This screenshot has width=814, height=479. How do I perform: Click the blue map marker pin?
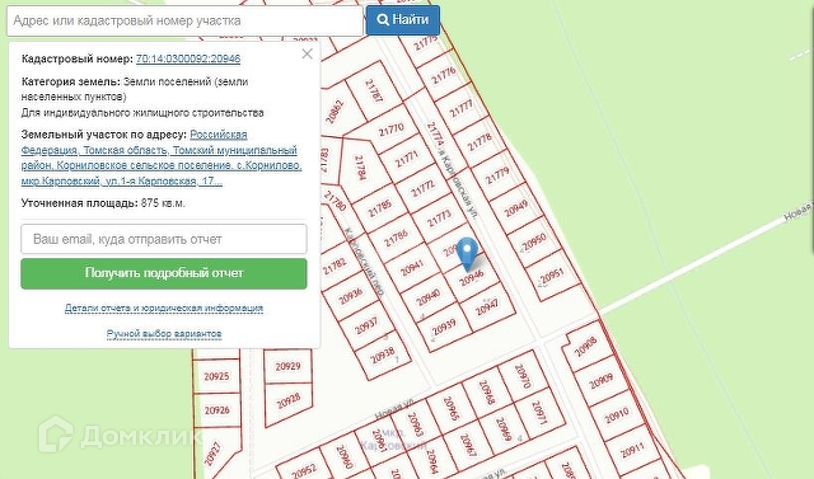pyautogui.click(x=468, y=253)
